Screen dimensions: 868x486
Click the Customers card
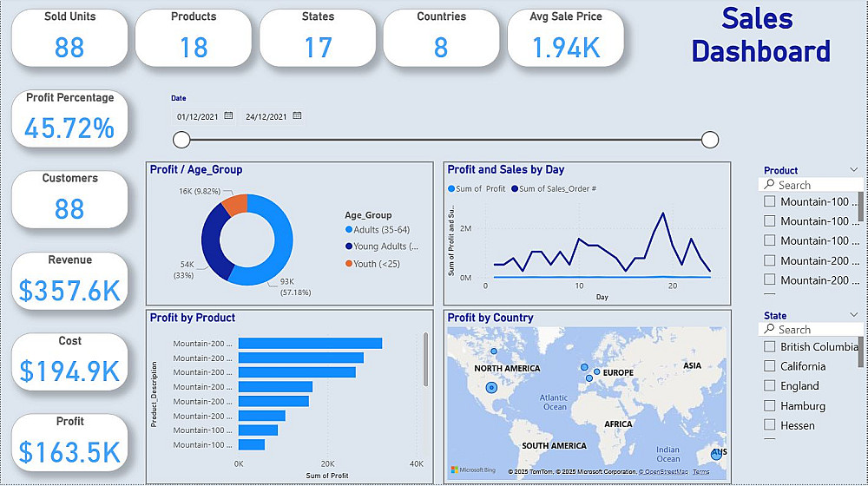[69, 200]
